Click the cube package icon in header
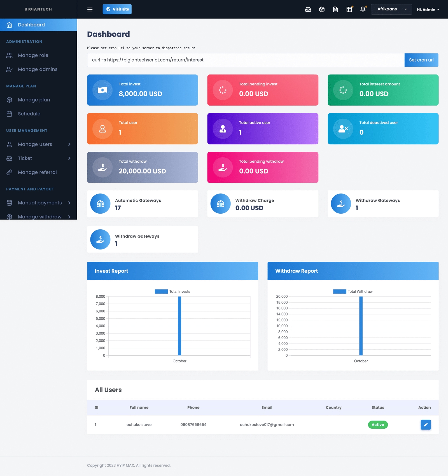Image resolution: width=448 pixels, height=476 pixels. pyautogui.click(x=322, y=10)
